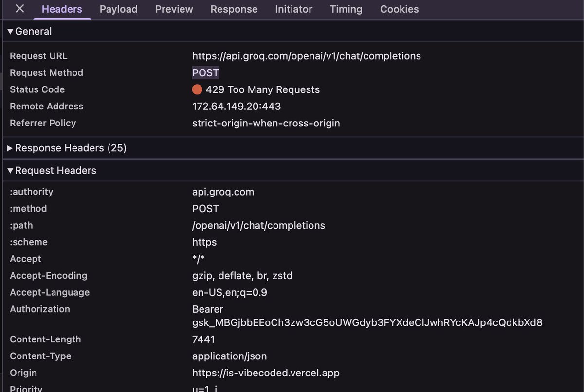Open the Preview tab
Image resolution: width=584 pixels, height=392 pixels.
pos(174,9)
